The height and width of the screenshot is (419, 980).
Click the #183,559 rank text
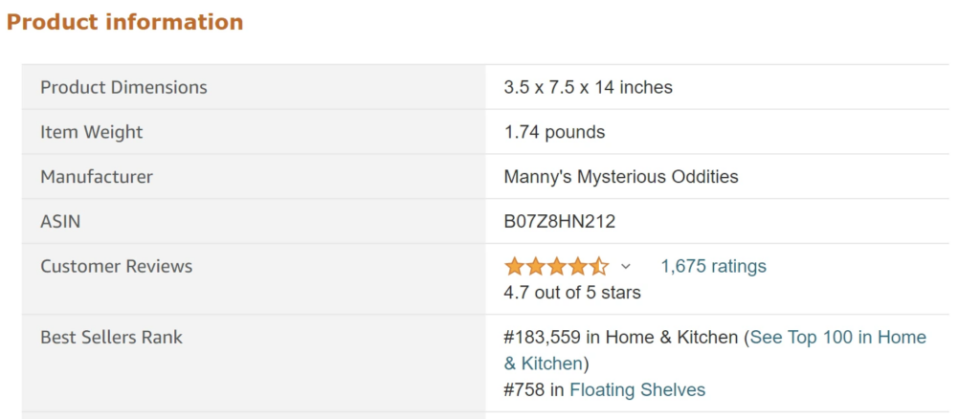[543, 338]
